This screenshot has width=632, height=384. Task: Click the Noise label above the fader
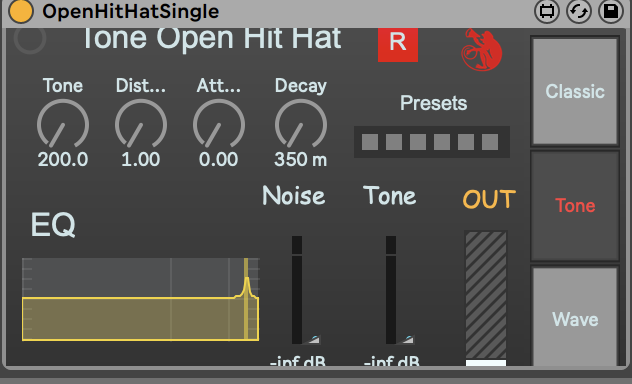[x=293, y=196]
